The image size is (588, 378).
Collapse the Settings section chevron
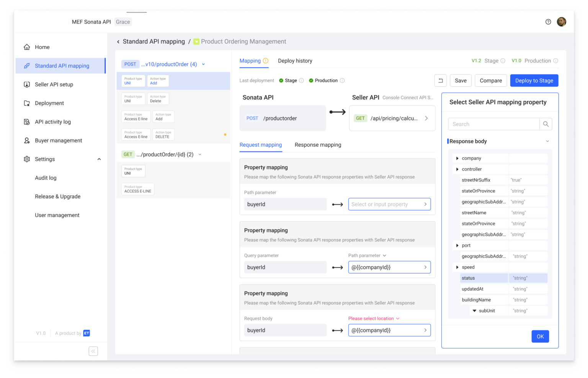pos(99,159)
